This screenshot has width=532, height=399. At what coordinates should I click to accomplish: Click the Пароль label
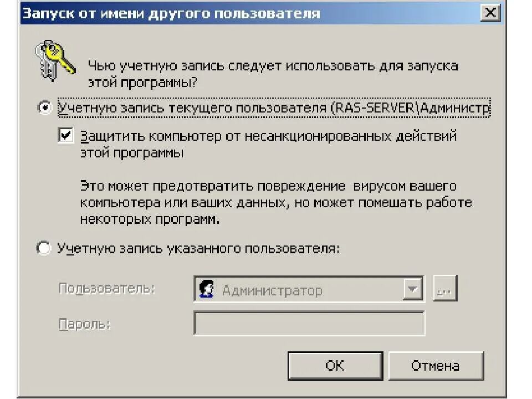[x=85, y=324]
